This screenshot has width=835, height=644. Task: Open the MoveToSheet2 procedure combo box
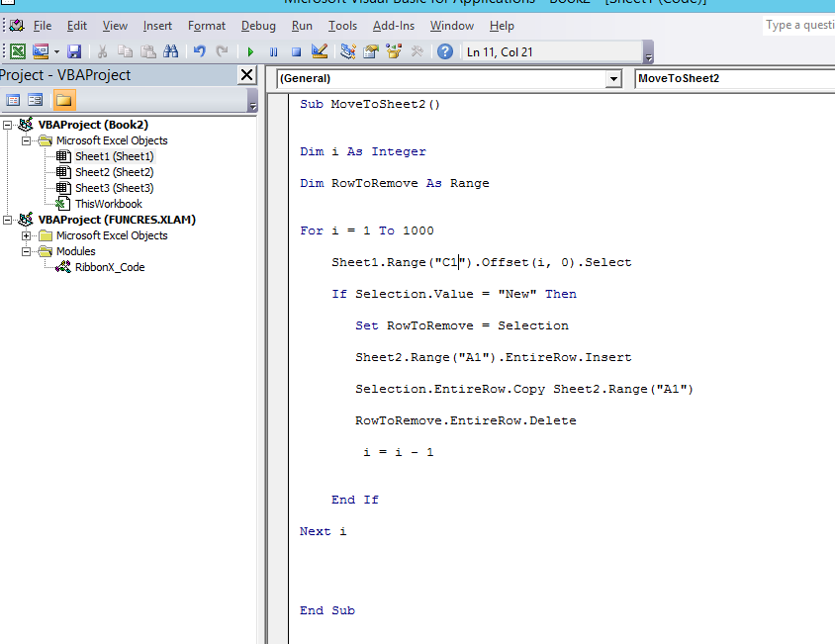735,78
